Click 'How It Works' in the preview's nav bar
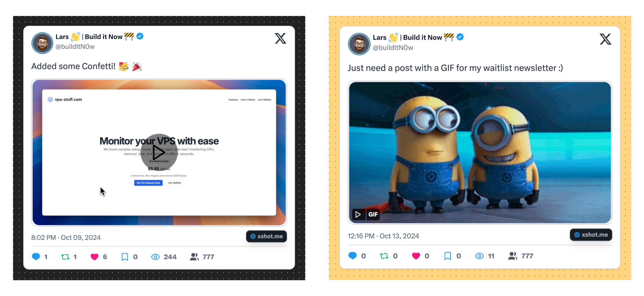Screen dimensions: 644x296 point(248,100)
